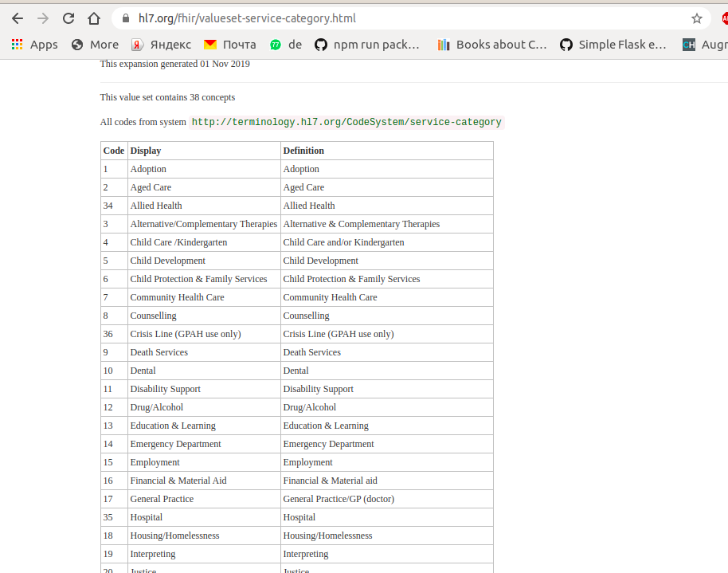Click 'Hospital' display cell
Screen dimensions: 728x573
point(204,518)
